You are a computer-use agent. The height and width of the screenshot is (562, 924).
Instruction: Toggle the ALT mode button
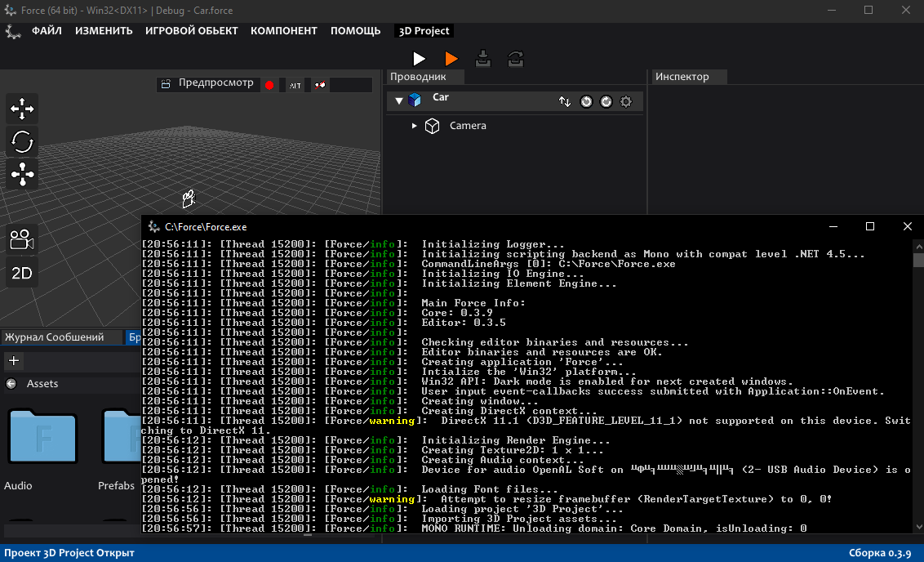(293, 84)
